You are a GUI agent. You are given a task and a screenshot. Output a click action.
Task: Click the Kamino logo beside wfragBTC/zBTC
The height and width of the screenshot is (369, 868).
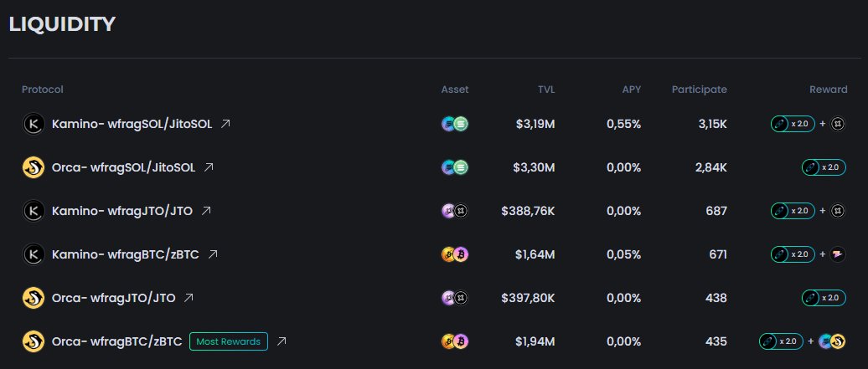coord(34,254)
